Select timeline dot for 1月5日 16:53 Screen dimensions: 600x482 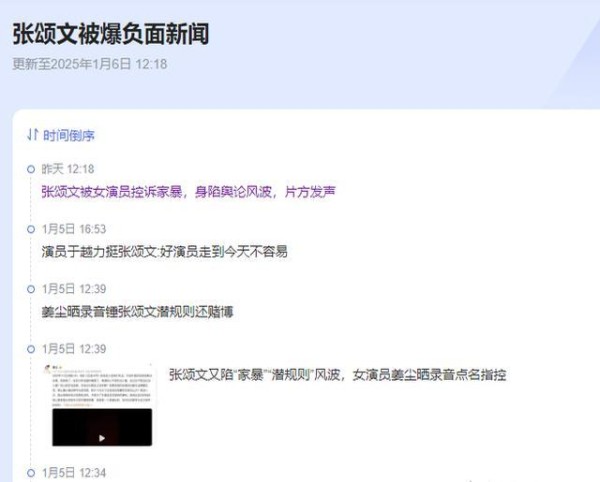(x=31, y=229)
